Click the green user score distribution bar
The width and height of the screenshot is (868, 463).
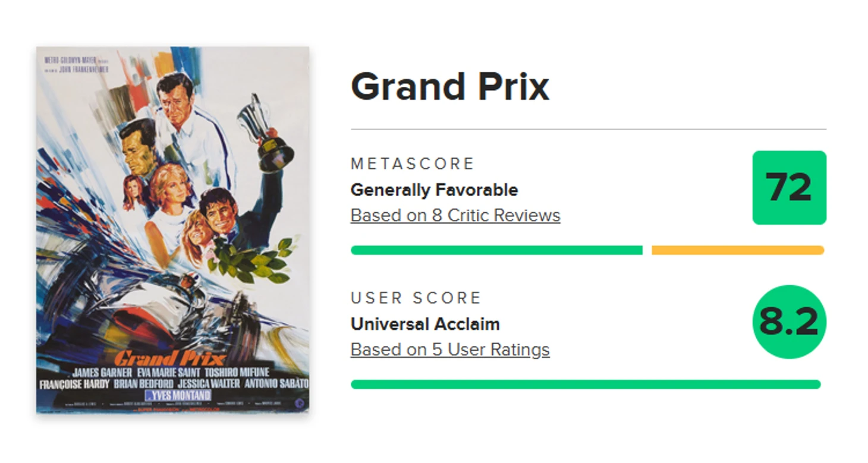point(586,385)
